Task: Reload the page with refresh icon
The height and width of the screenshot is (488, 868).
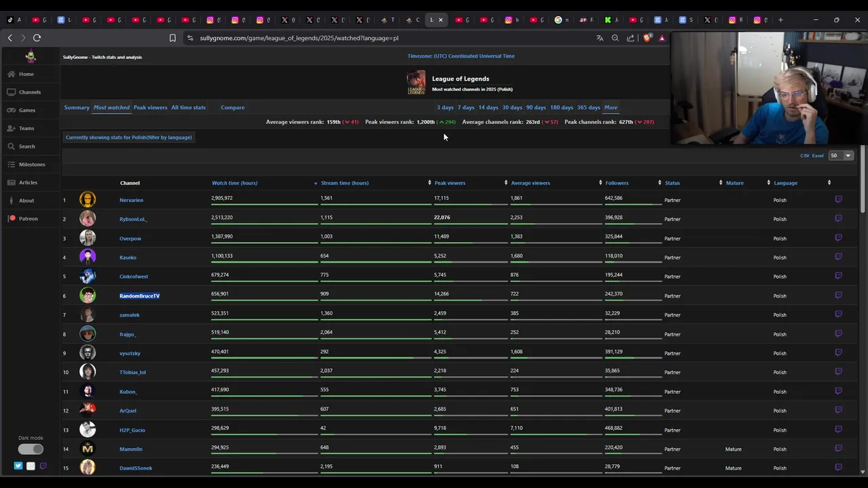Action: pyautogui.click(x=37, y=38)
